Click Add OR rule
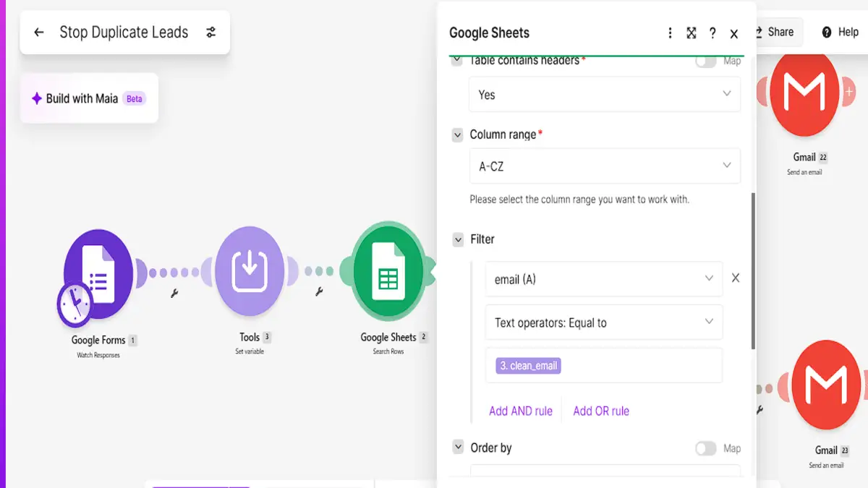The image size is (868, 488). [x=601, y=411]
